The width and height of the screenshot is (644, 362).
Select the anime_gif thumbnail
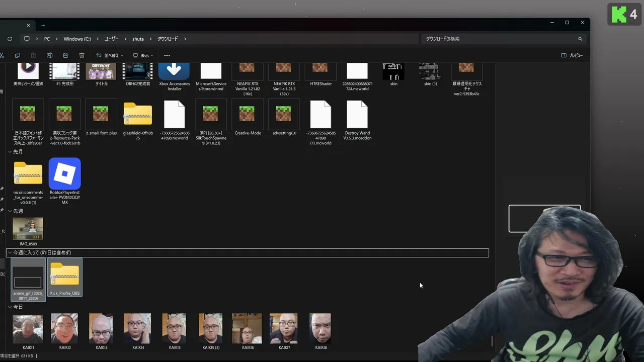(x=28, y=280)
